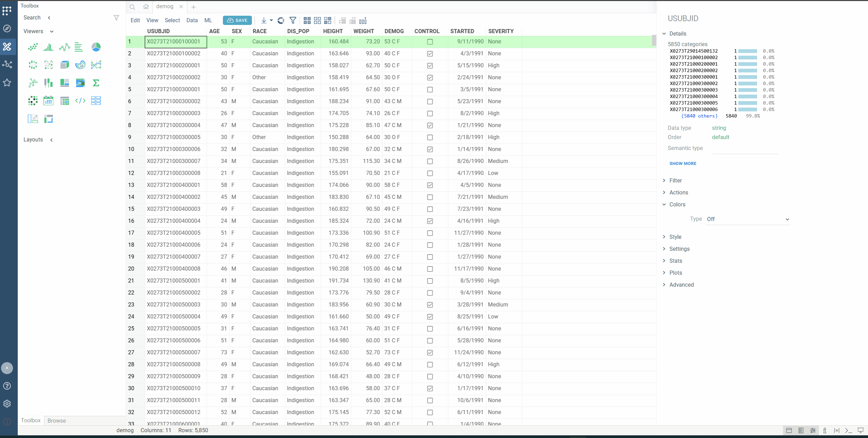The image size is (868, 438).
Task: Add a 3D cube scatter viewer
Action: (x=65, y=65)
